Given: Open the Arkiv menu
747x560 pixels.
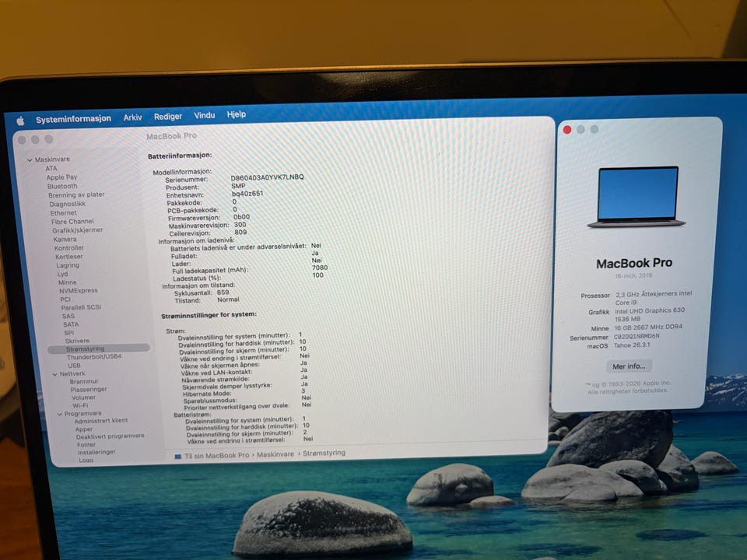Looking at the screenshot, I should 132,117.
